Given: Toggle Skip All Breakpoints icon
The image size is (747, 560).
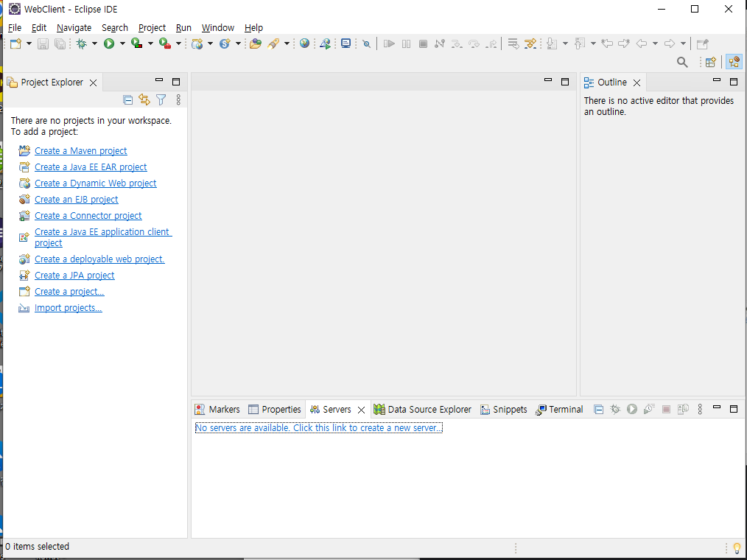Looking at the screenshot, I should click(x=366, y=44).
